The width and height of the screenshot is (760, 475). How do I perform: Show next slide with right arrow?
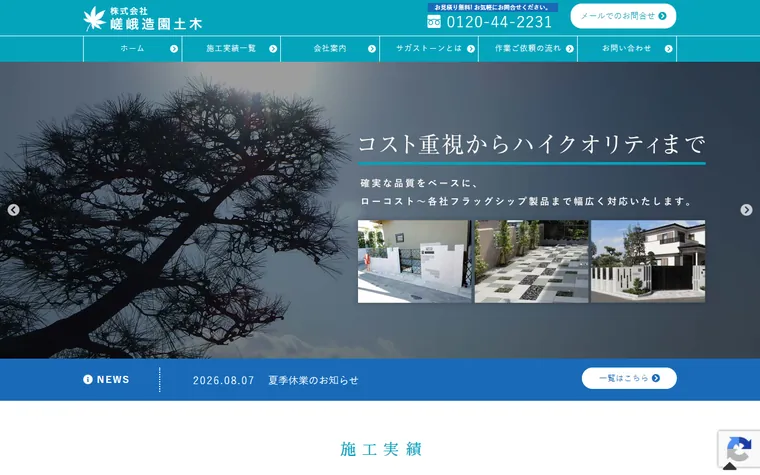click(746, 210)
